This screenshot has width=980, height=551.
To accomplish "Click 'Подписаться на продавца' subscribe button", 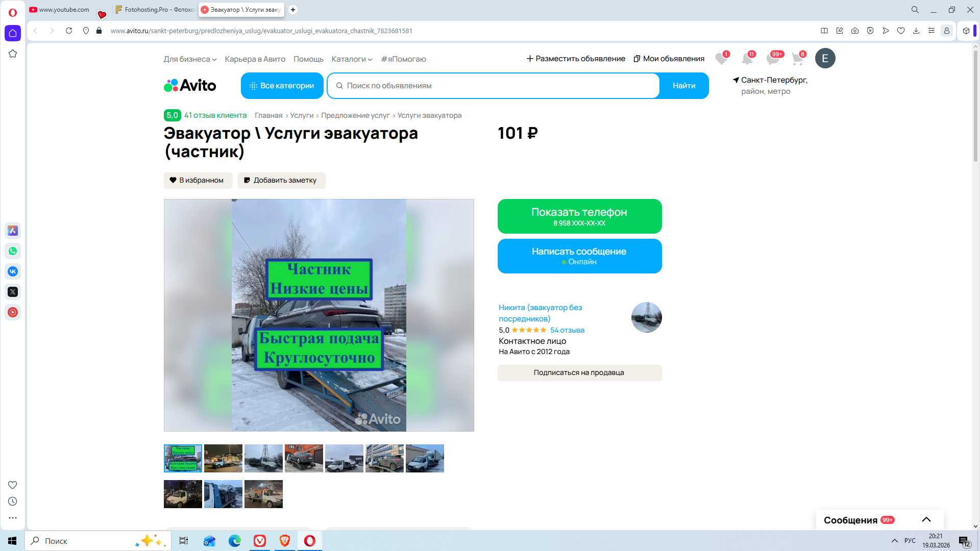I will [579, 372].
